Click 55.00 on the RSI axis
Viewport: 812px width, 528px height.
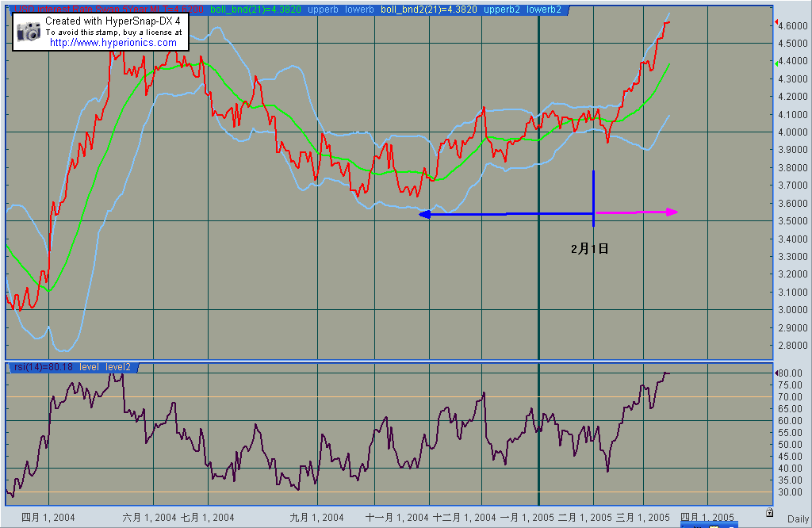791,432
